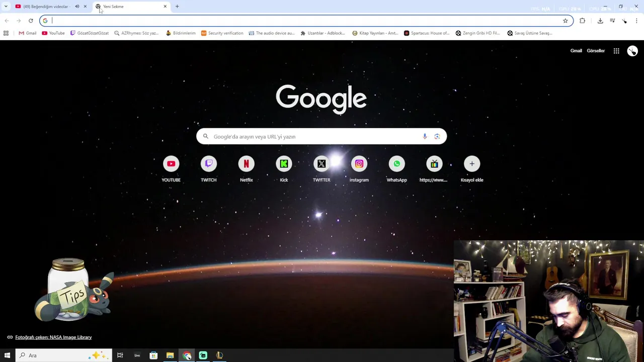
Task: Open the Security verification bookmark
Action: point(222,33)
